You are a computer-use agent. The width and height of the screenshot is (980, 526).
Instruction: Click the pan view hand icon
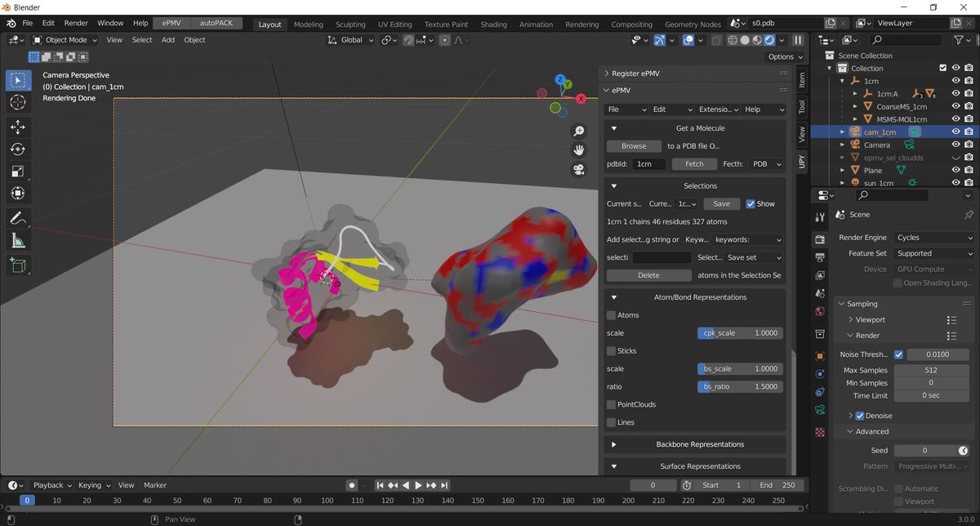579,150
